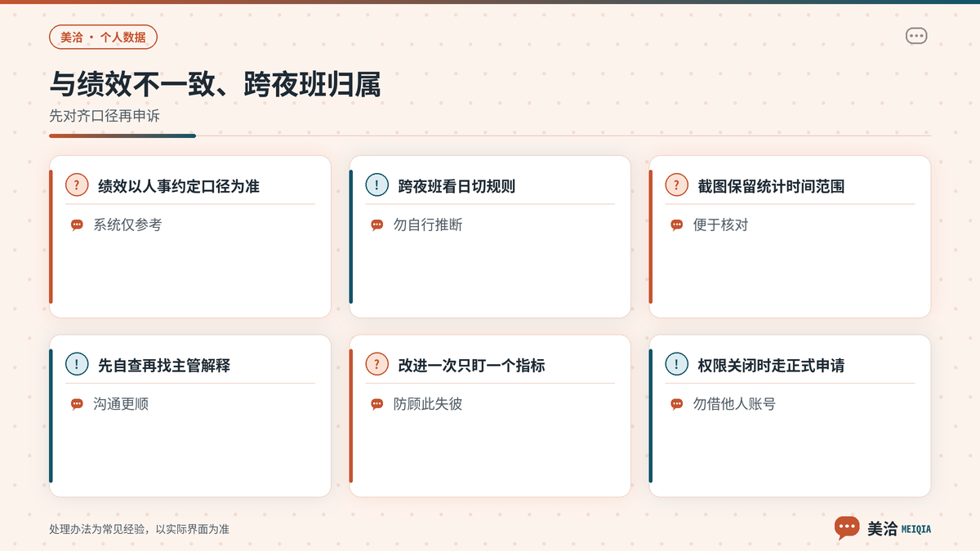Click the 美洽 logo bubble at bottom right
Image resolution: width=980 pixels, height=551 pixels.
click(847, 528)
